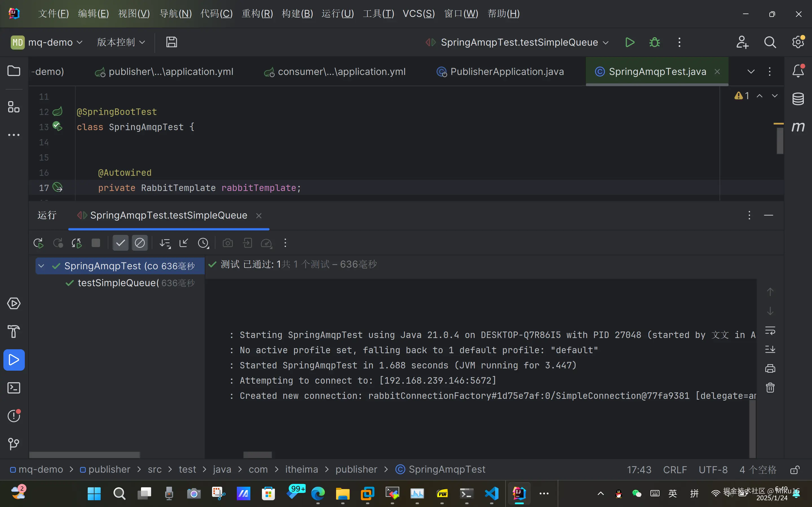Open the Git tool window
This screenshot has width=812, height=507.
(14, 444)
